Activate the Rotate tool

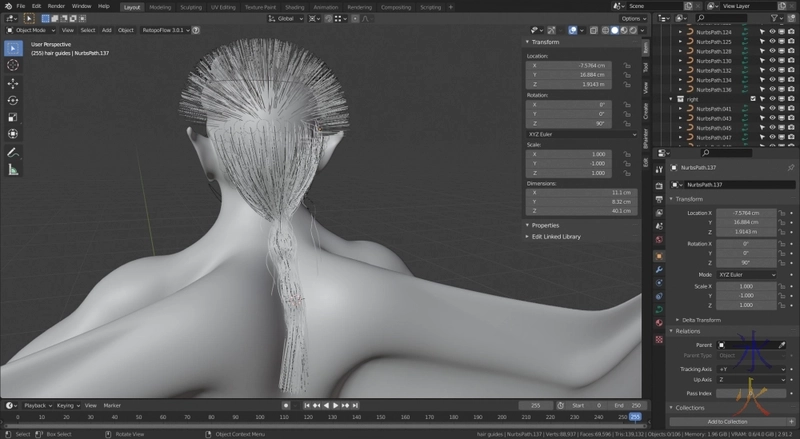coord(13,100)
